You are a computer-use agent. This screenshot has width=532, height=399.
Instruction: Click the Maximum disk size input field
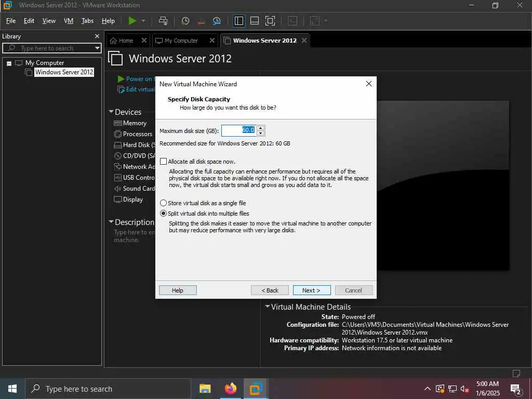[x=239, y=130]
